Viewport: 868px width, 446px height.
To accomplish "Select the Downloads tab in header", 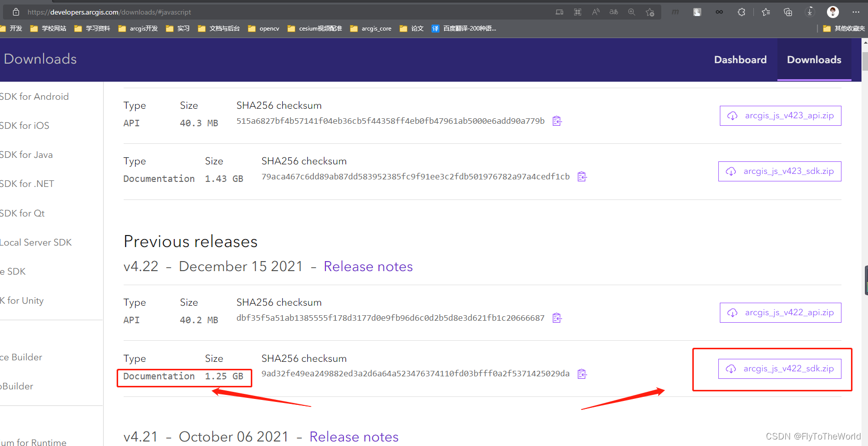I will 814,60.
